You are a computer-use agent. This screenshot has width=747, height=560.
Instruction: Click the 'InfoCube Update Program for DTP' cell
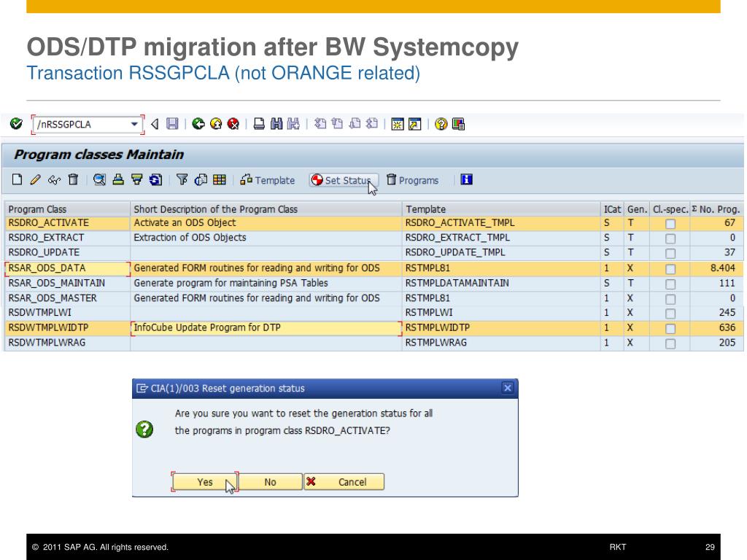click(x=266, y=327)
